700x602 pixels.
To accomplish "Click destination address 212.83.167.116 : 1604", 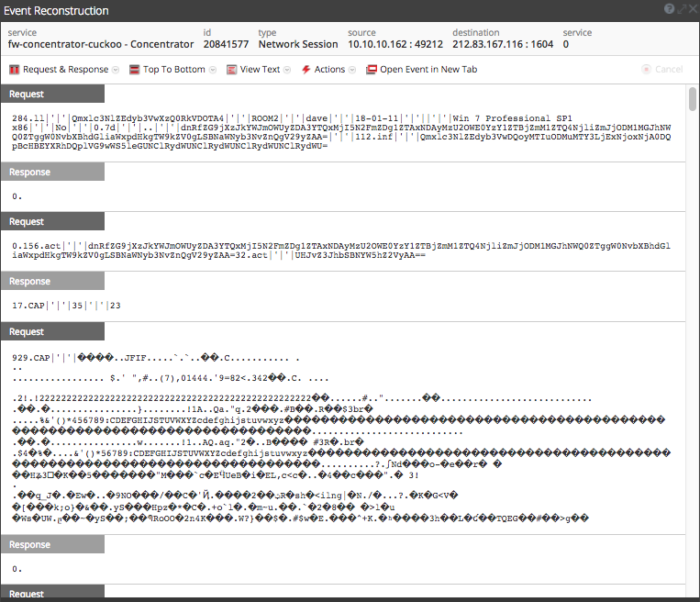I will (503, 44).
